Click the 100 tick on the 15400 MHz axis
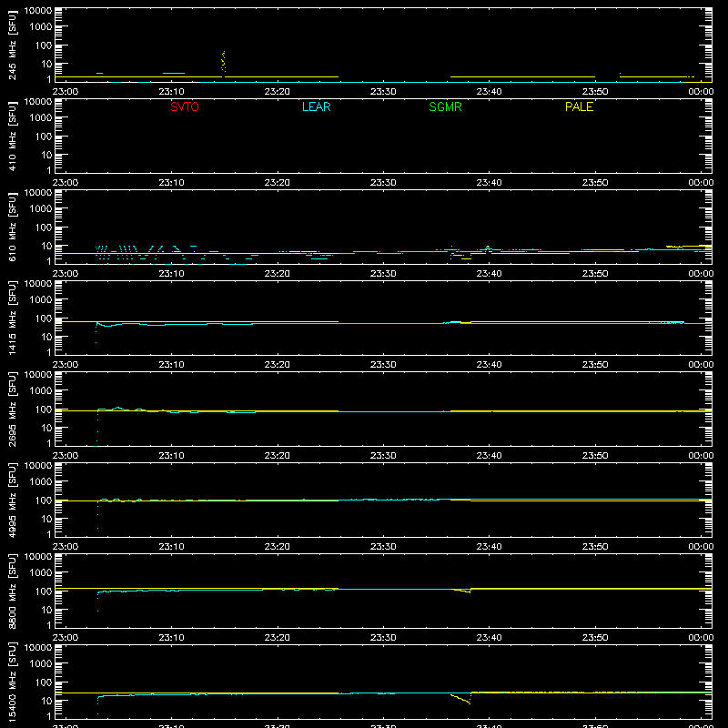728x728 pixels. [x=45, y=682]
